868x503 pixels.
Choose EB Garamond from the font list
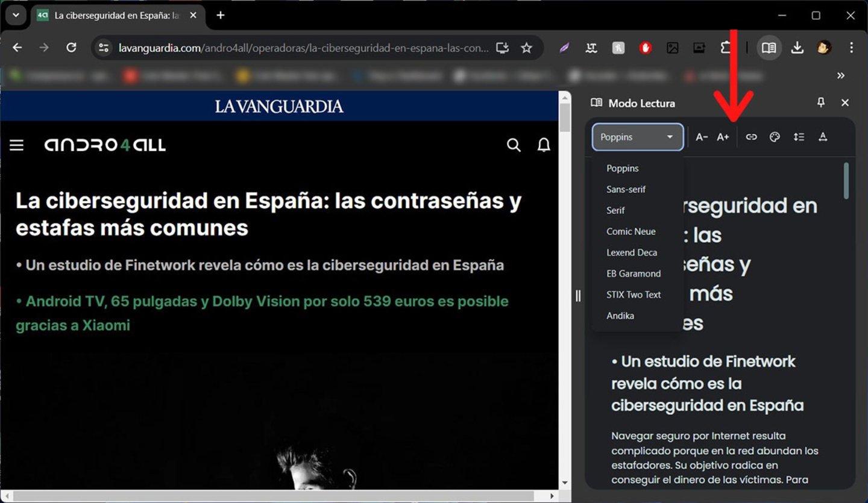(638, 273)
